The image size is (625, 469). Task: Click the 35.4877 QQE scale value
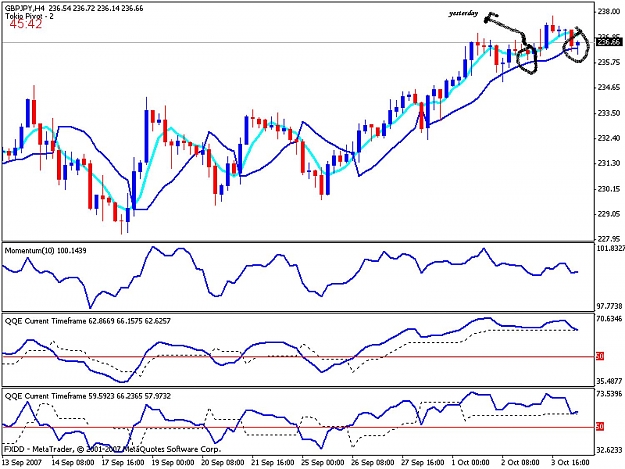tap(609, 381)
